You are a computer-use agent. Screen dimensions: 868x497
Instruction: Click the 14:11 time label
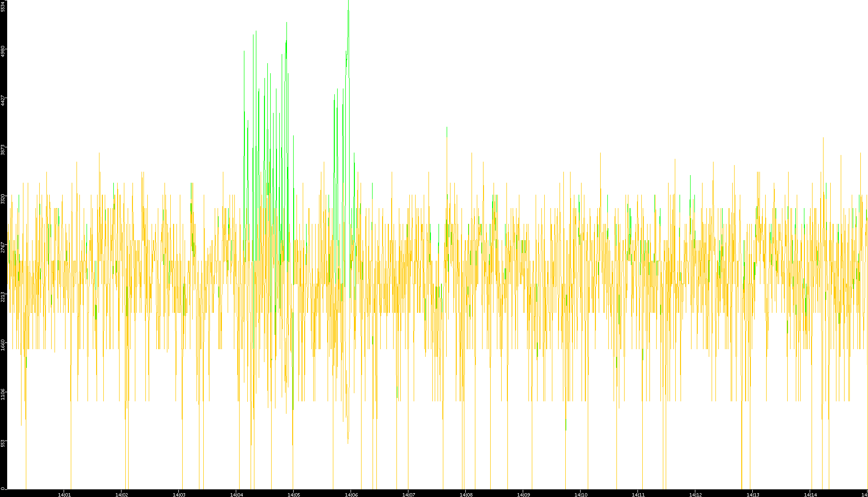pos(638,495)
